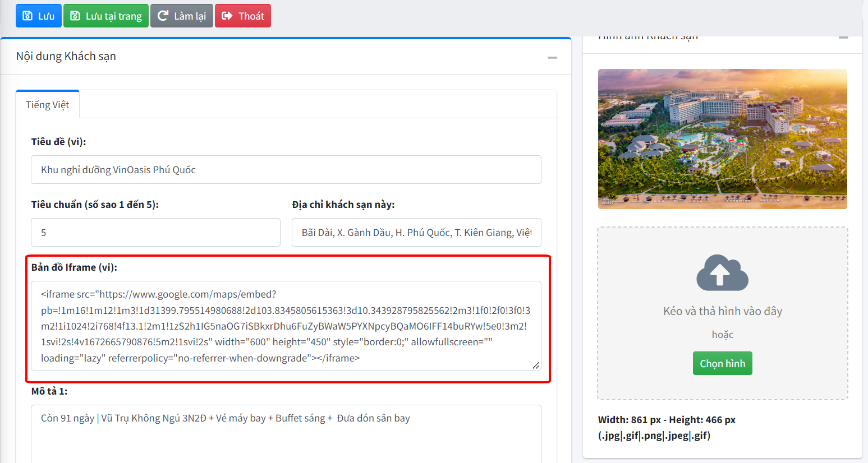This screenshot has width=868, height=463.
Task: Click the Mô tả 1 description textarea
Action: point(286,434)
